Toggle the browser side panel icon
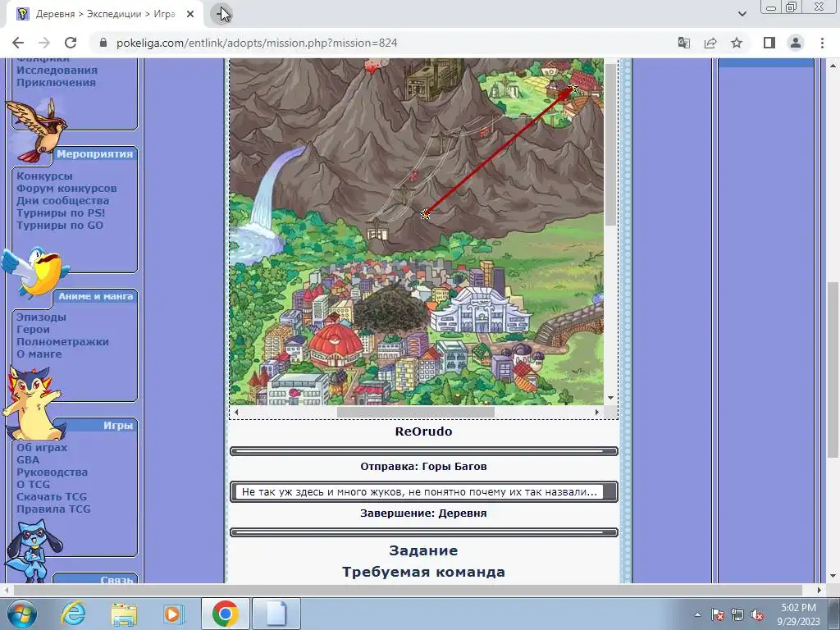This screenshot has height=630, width=840. coord(769,43)
